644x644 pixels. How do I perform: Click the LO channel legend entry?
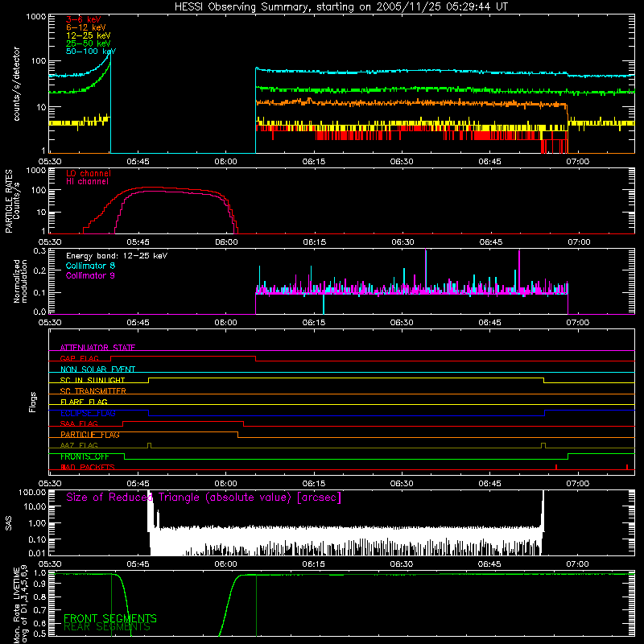point(89,173)
